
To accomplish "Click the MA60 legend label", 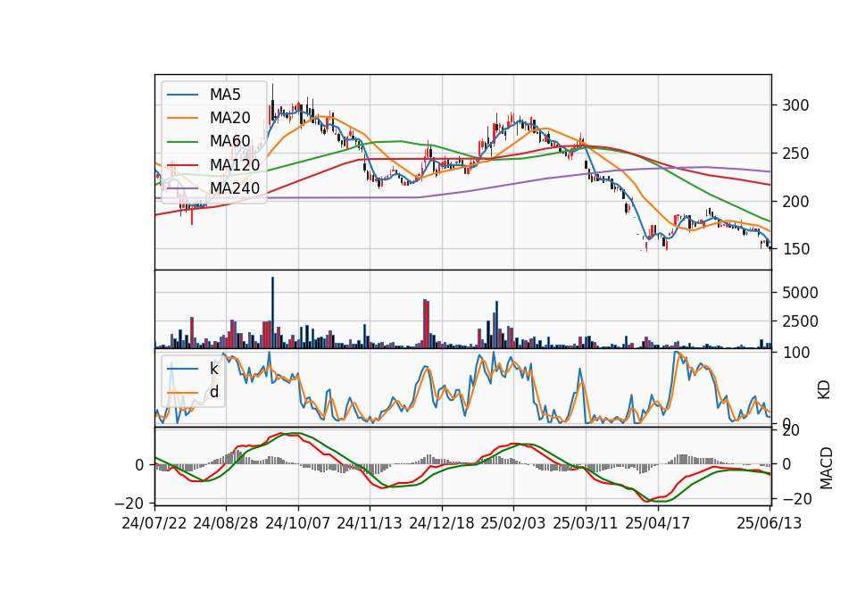I will tap(229, 141).
